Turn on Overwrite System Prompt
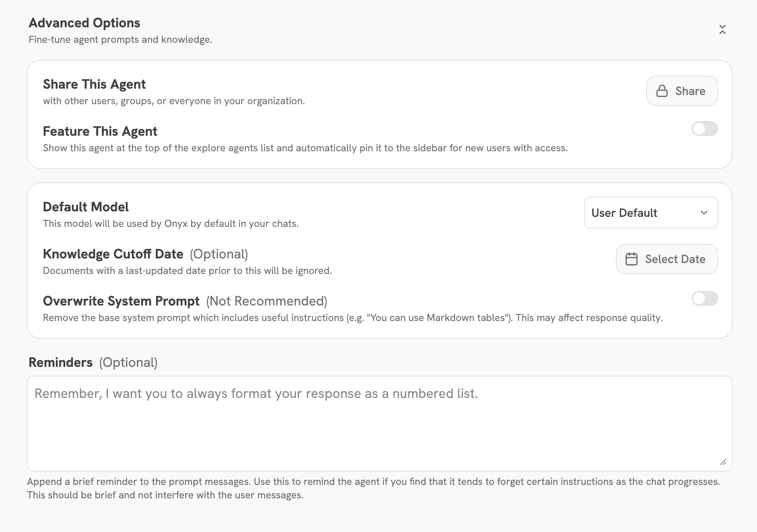Screen dimensions: 757x532 704,299
